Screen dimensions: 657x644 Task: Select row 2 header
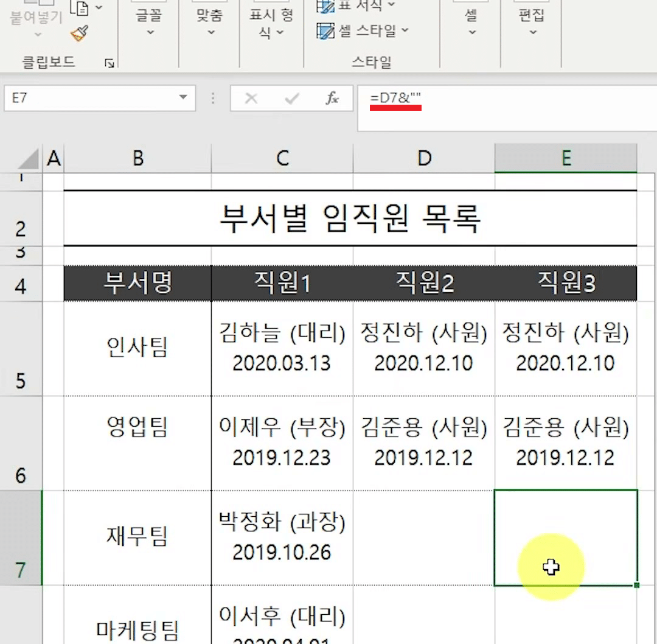[x=21, y=219]
